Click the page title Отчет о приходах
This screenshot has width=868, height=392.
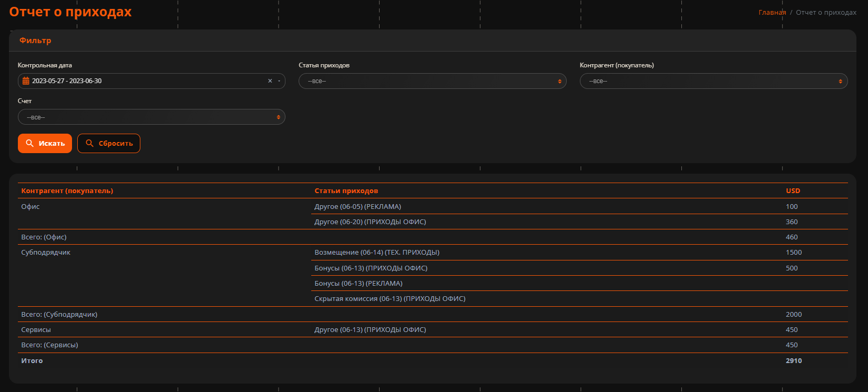70,12
